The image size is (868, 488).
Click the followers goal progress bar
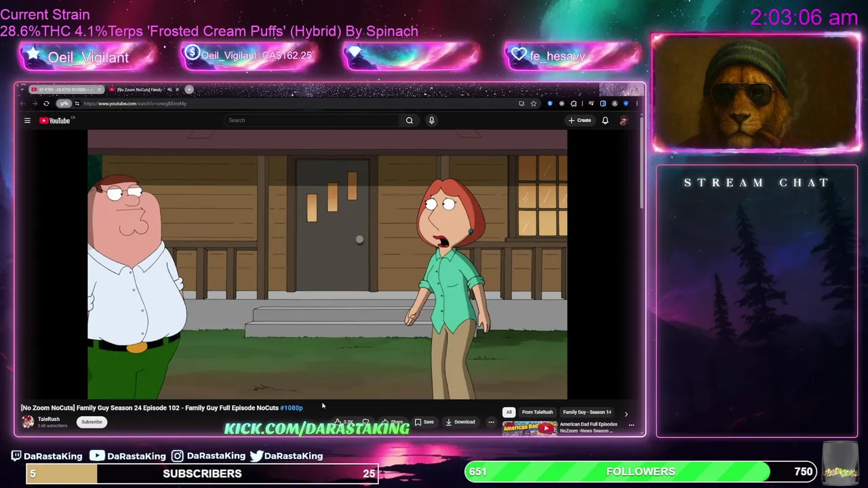pyautogui.click(x=640, y=472)
